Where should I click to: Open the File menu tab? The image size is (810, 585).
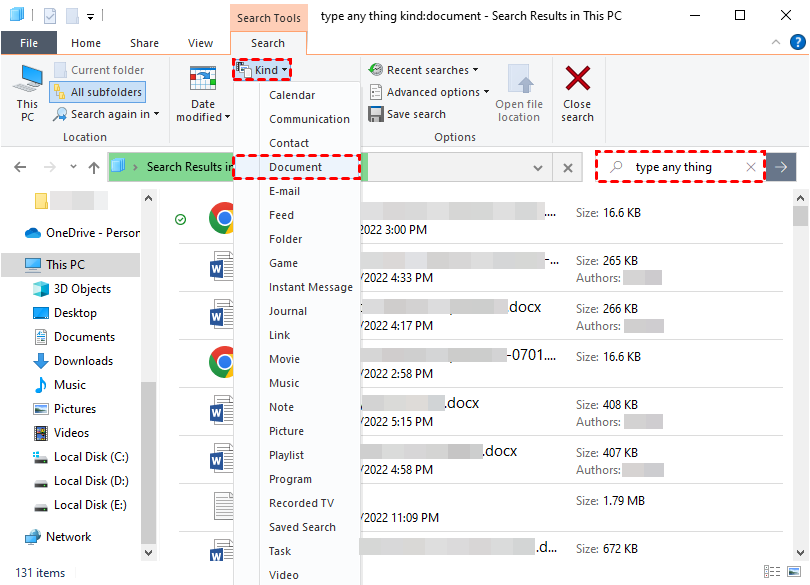tap(29, 43)
